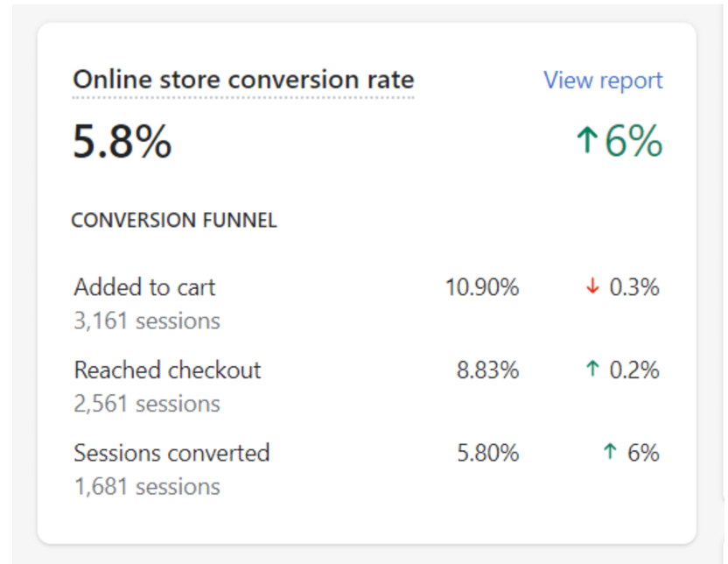Image resolution: width=728 pixels, height=564 pixels.
Task: Click the 10.90% added to cart rate
Action: [x=482, y=287]
